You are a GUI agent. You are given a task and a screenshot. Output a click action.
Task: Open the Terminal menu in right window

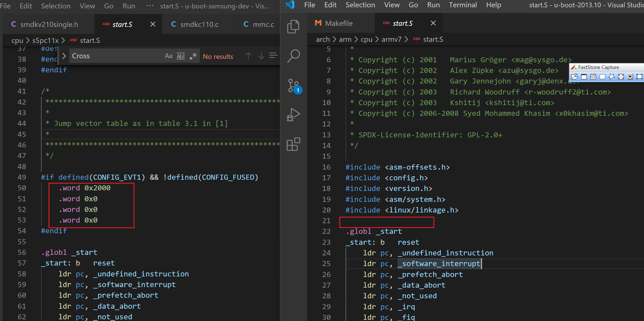[x=463, y=5]
